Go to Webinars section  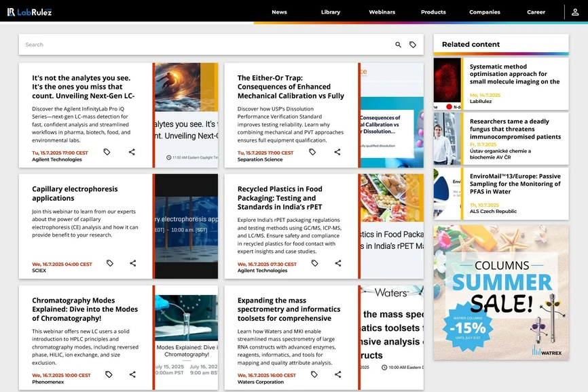click(382, 12)
